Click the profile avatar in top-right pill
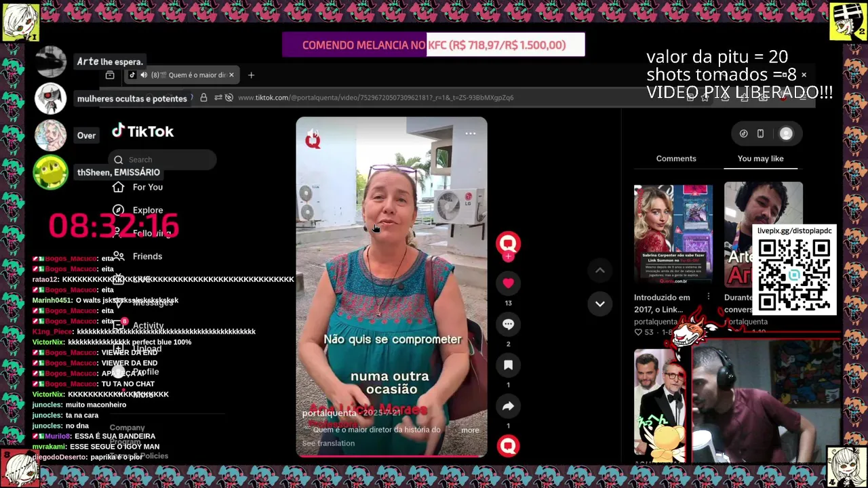The image size is (868, 488). coord(786,134)
